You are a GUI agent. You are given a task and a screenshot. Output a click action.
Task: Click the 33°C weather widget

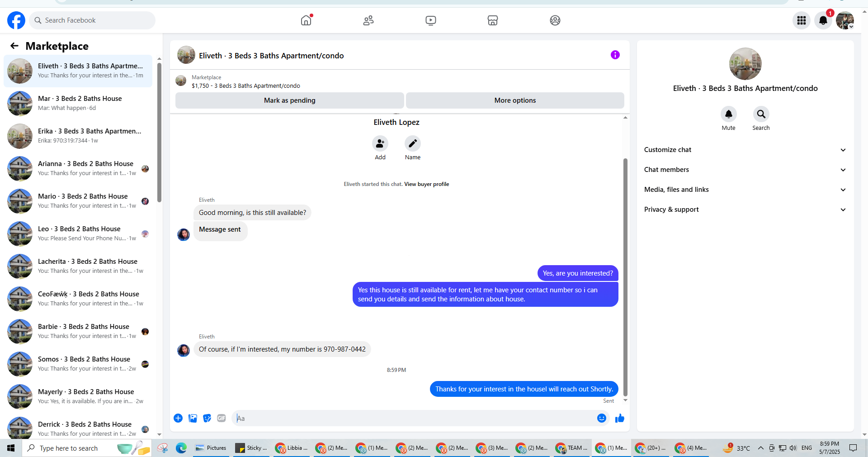[x=736, y=448]
